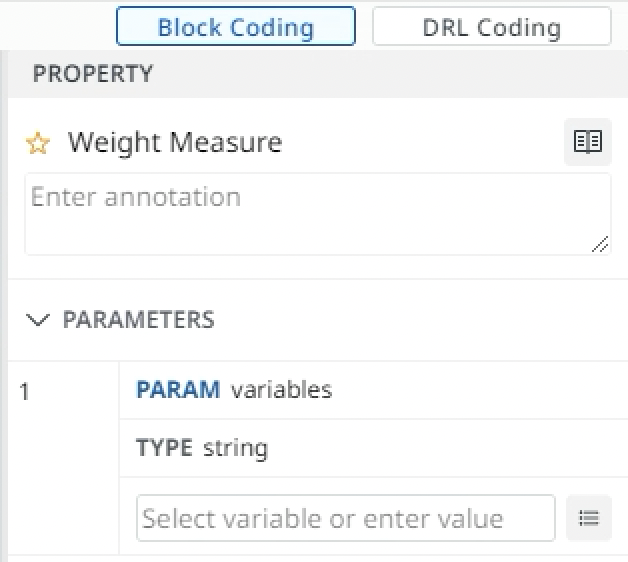Grab the annotation box resize handle
Image resolution: width=628 pixels, height=562 pixels.
pos(600,244)
